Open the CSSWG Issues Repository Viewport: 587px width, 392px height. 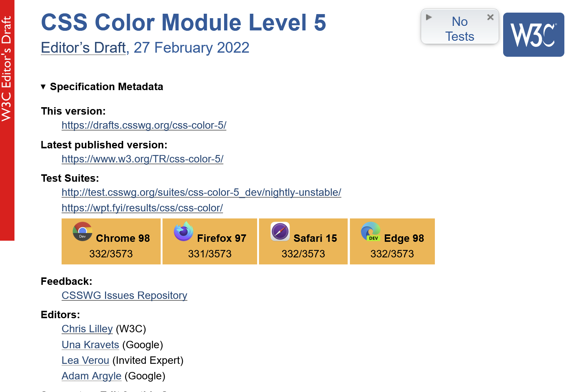pyautogui.click(x=124, y=296)
